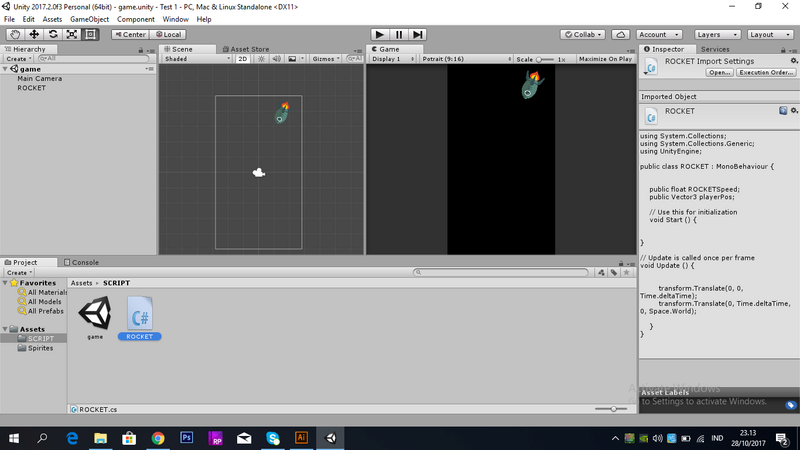Viewport: 800px width, 450px height.
Task: Open the Assets menu
Action: pos(52,19)
